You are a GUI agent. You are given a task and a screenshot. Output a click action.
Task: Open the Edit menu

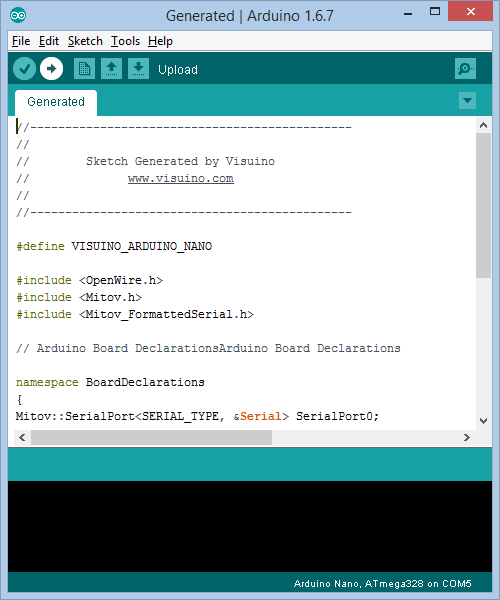pos(49,41)
